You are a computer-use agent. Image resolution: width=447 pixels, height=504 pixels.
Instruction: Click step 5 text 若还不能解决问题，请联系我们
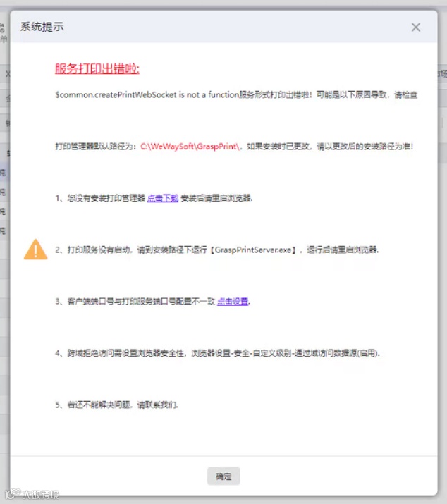117,405
